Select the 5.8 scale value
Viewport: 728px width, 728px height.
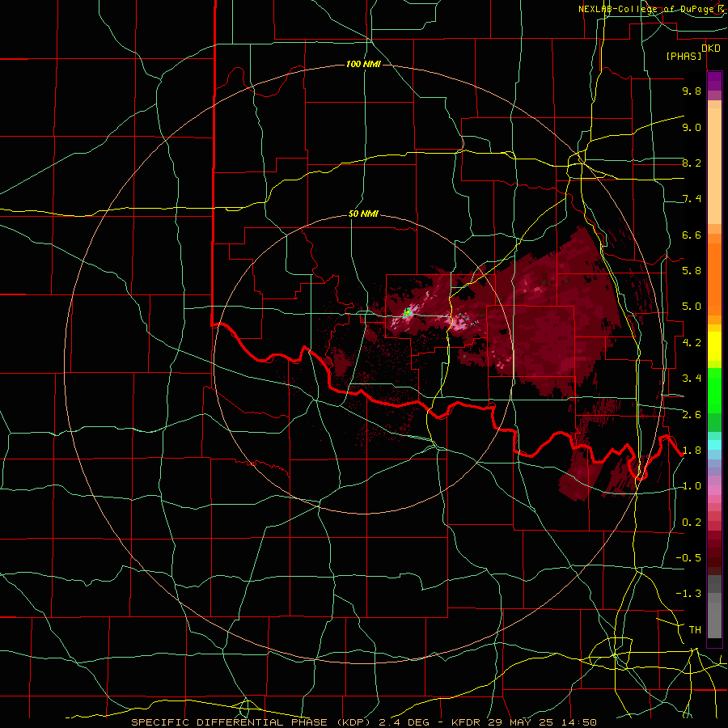(x=692, y=271)
